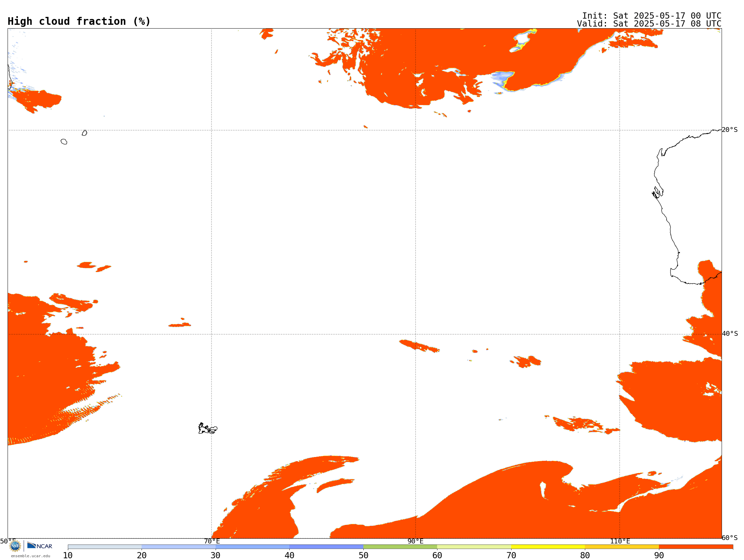
Task: Click the 20°S latitude label
Action: pyautogui.click(x=730, y=130)
